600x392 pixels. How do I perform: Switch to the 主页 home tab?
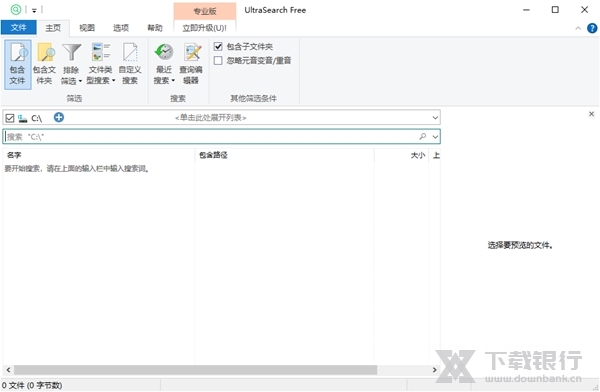[53, 28]
